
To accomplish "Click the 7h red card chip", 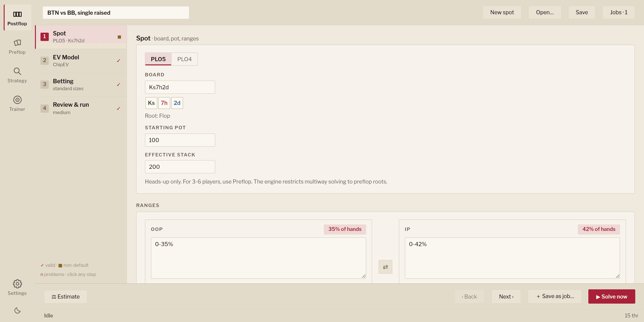I will (164, 103).
